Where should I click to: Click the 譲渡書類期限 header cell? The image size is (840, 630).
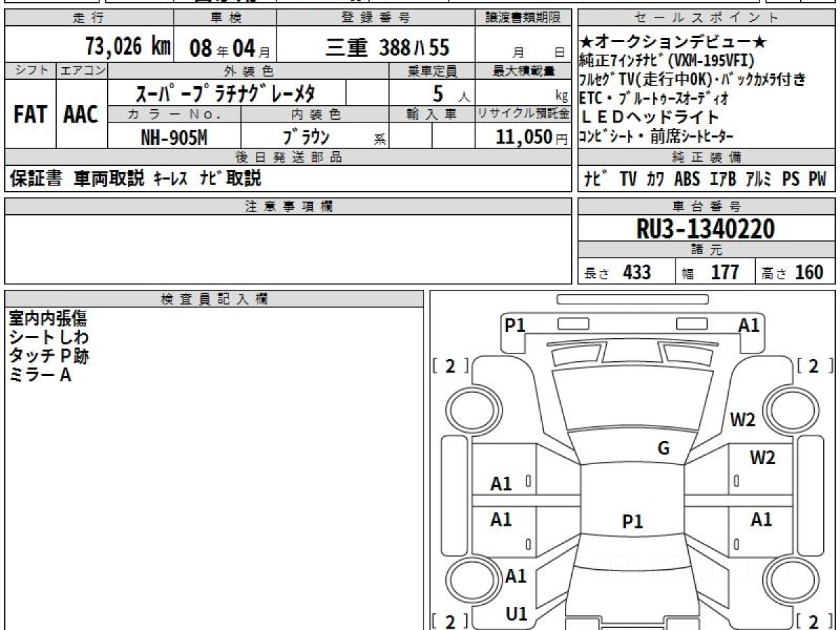coord(524,18)
